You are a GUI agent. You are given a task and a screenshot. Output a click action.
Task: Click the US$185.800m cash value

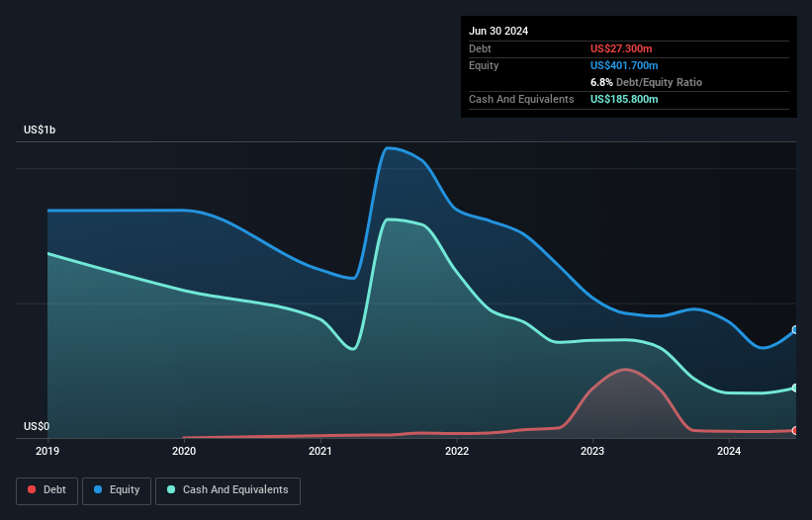(624, 99)
